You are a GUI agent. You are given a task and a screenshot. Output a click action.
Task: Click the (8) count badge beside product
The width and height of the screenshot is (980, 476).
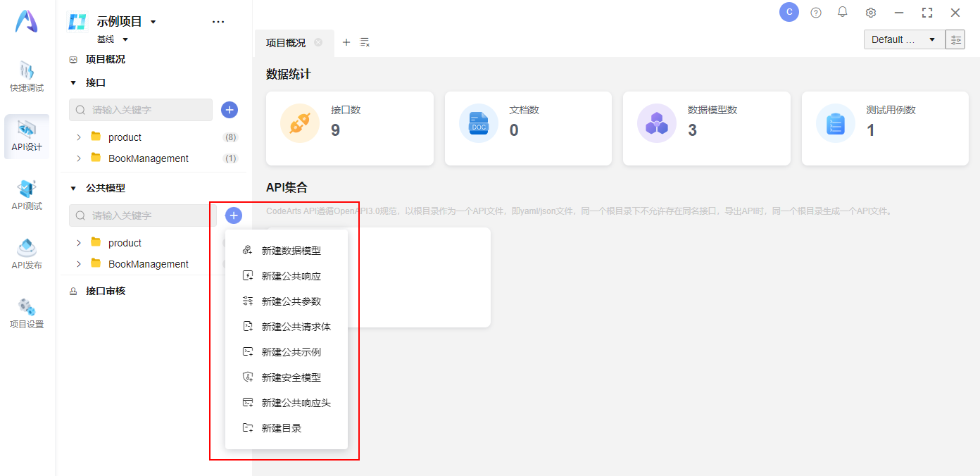click(x=230, y=137)
